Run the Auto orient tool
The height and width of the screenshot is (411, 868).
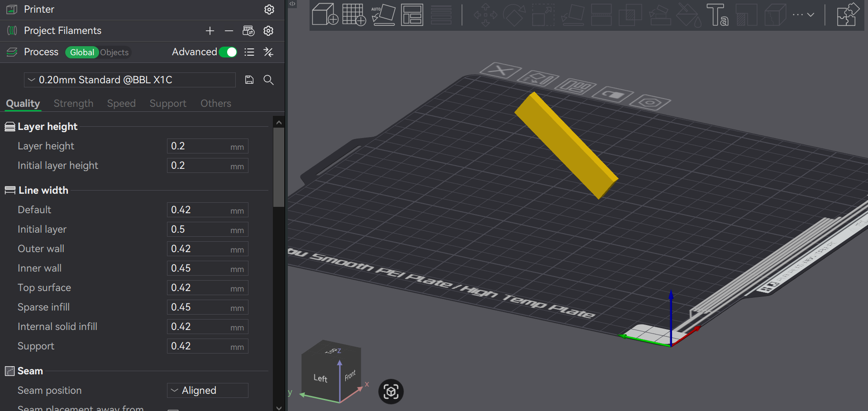(x=383, y=14)
